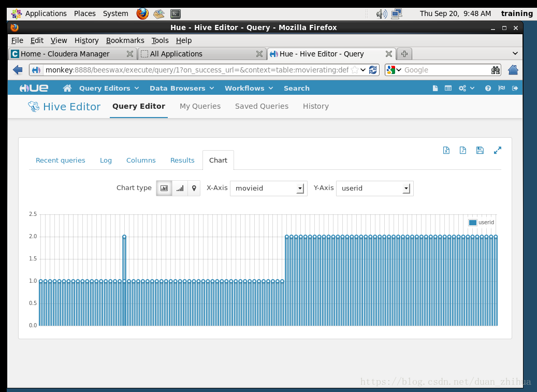Image resolution: width=537 pixels, height=392 pixels.
Task: Click the search binoculars icon
Action: tap(495, 70)
